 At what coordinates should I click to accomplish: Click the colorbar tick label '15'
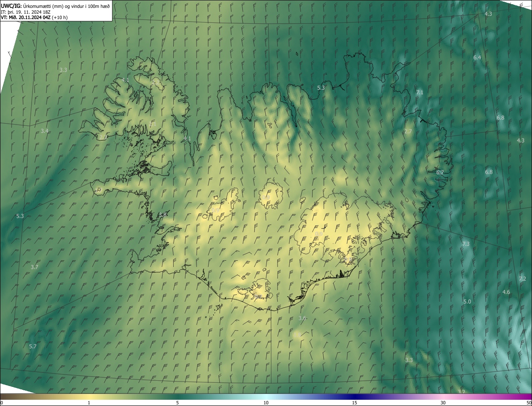click(x=355, y=403)
